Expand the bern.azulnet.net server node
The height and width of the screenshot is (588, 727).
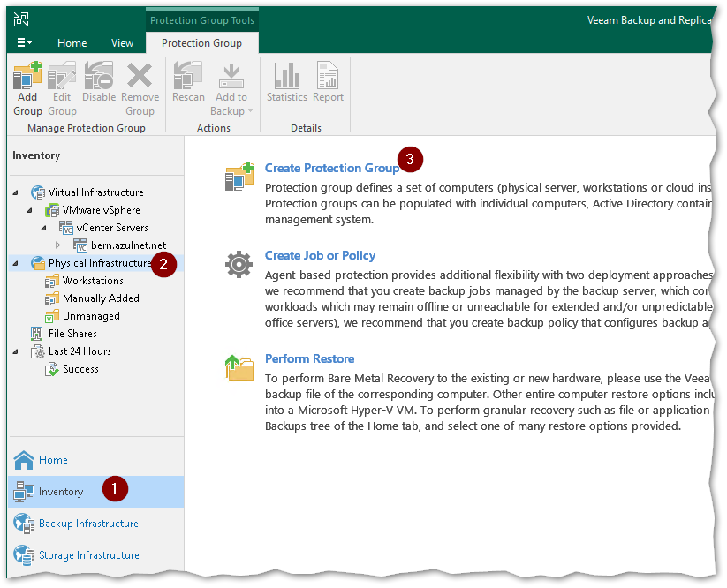pyautogui.click(x=58, y=245)
